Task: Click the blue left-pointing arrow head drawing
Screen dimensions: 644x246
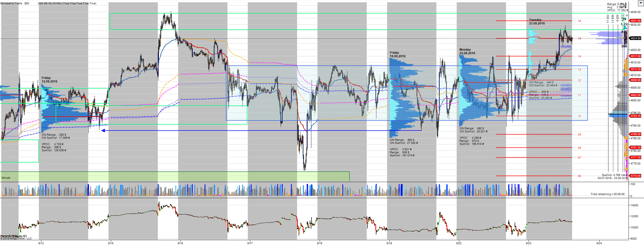Action: (x=103, y=131)
